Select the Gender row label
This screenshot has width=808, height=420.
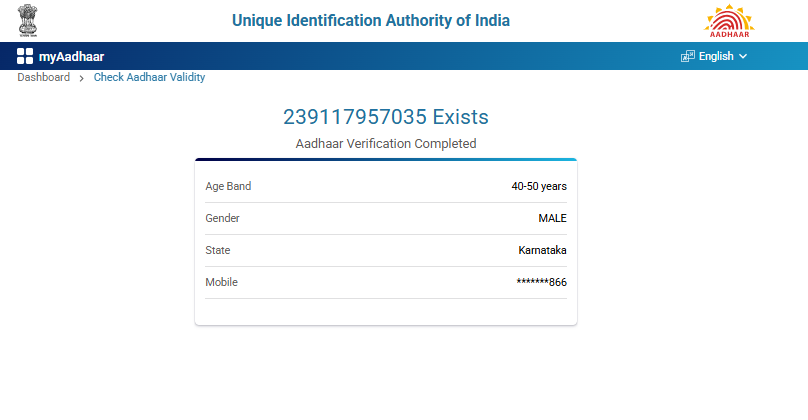(x=222, y=218)
